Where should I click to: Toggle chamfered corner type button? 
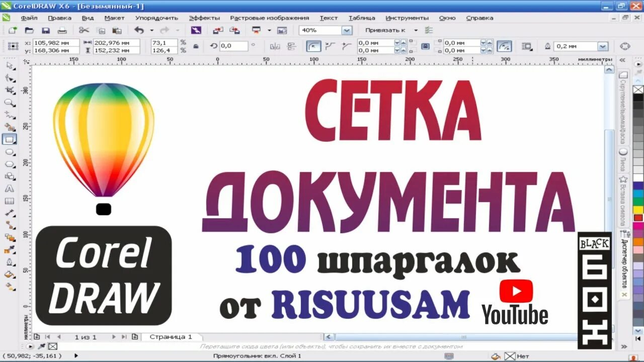346,46
